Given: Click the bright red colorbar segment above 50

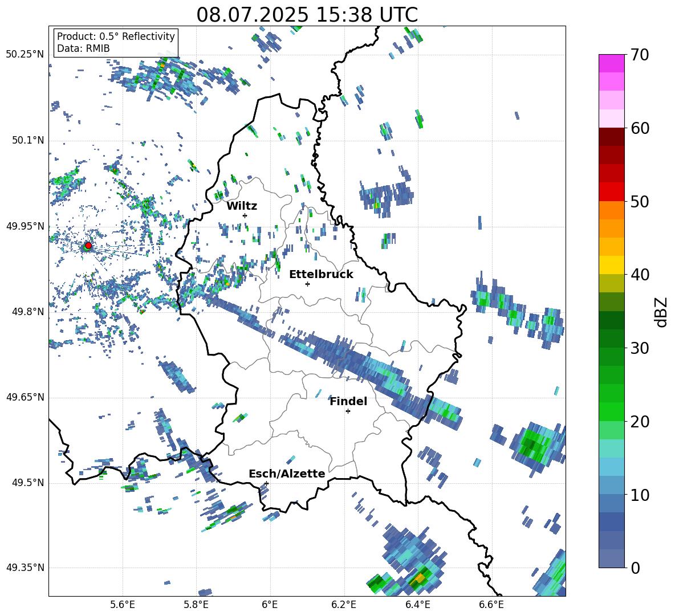Looking at the screenshot, I should (611, 192).
